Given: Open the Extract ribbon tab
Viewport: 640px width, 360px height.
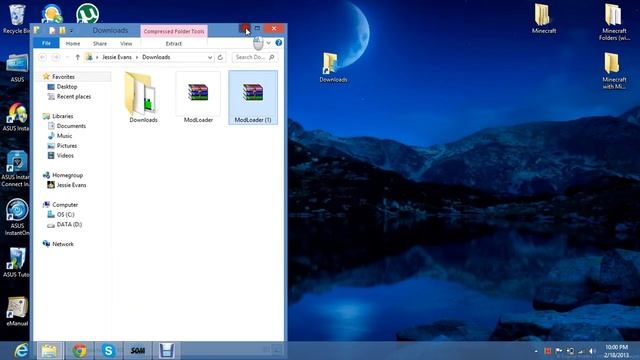Looking at the screenshot, I should click(x=173, y=43).
